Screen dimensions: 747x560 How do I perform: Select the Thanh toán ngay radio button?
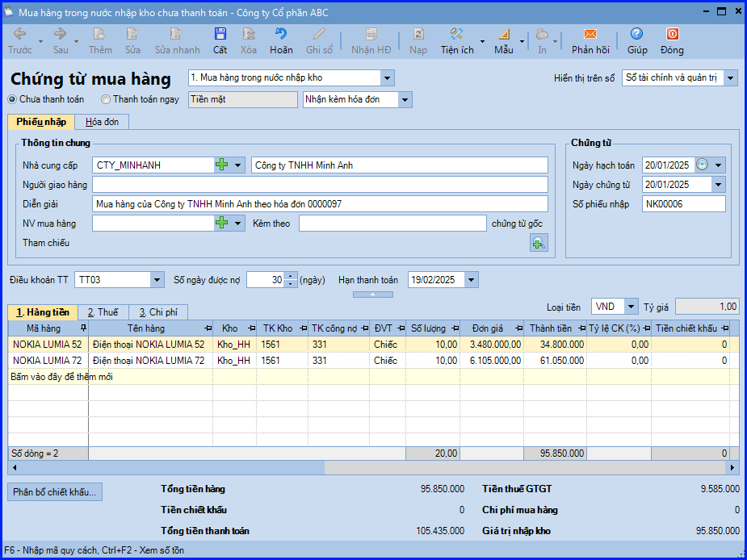click(106, 100)
